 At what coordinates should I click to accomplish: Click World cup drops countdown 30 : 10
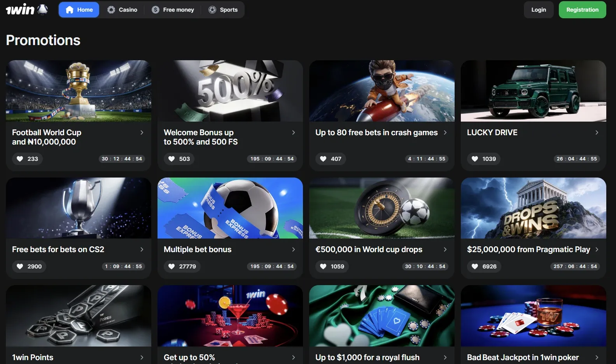[x=425, y=266]
